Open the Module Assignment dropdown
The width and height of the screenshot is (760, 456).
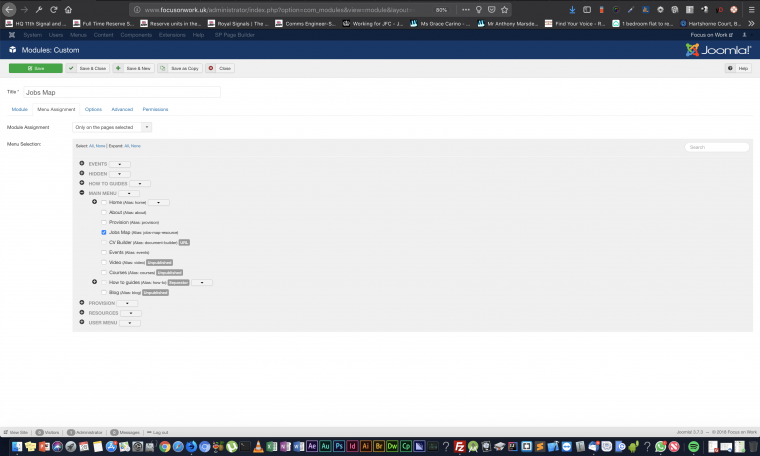click(112, 127)
